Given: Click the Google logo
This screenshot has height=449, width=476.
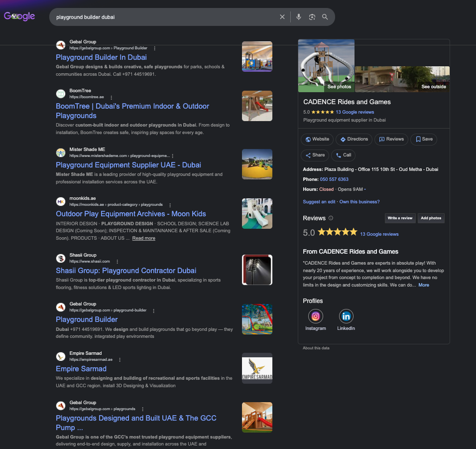Looking at the screenshot, I should [19, 16].
